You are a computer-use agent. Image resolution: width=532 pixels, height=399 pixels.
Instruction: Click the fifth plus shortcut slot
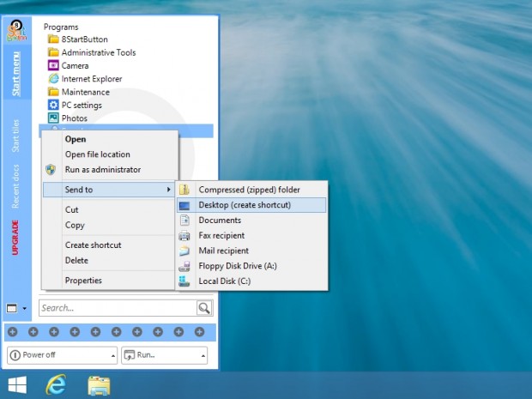[x=96, y=332]
